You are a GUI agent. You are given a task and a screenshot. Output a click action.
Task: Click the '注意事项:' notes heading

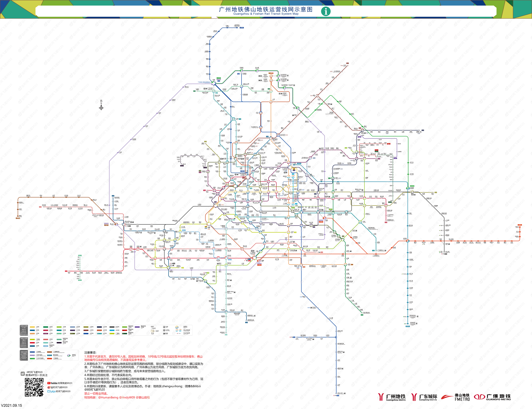tap(90, 353)
